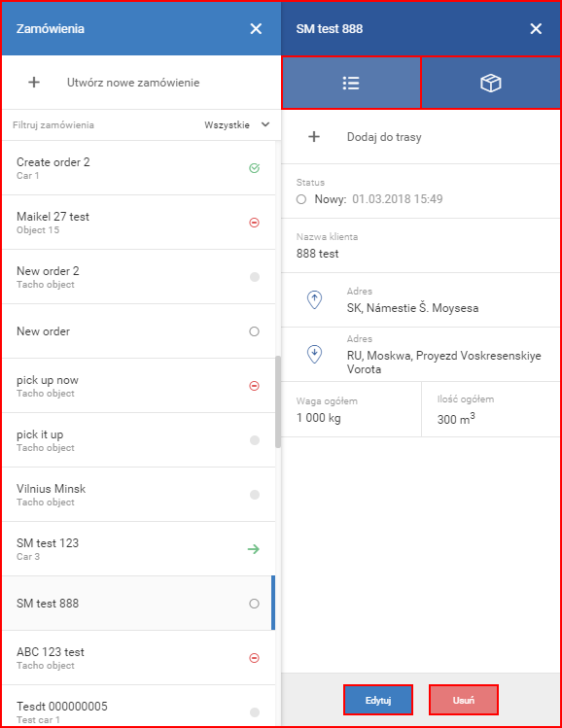
Task: Click green arrow status of SM test 123
Action: tap(254, 549)
